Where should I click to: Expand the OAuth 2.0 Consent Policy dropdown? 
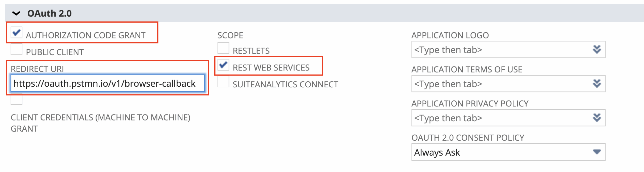pos(597,152)
